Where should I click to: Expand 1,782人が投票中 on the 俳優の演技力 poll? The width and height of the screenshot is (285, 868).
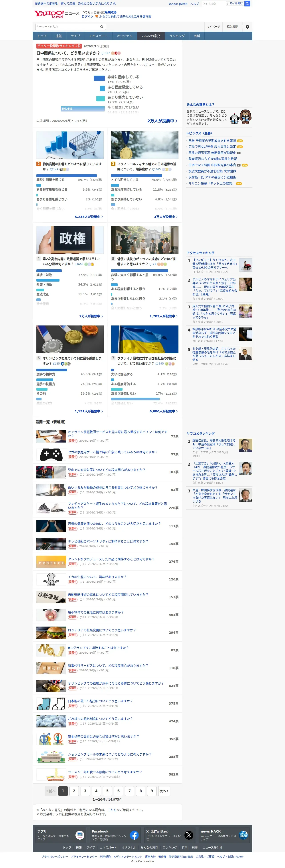[x=164, y=316]
